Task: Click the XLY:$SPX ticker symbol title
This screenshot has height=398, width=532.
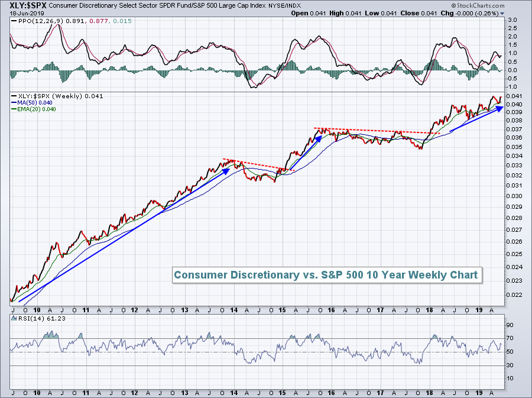Action: 28,5
